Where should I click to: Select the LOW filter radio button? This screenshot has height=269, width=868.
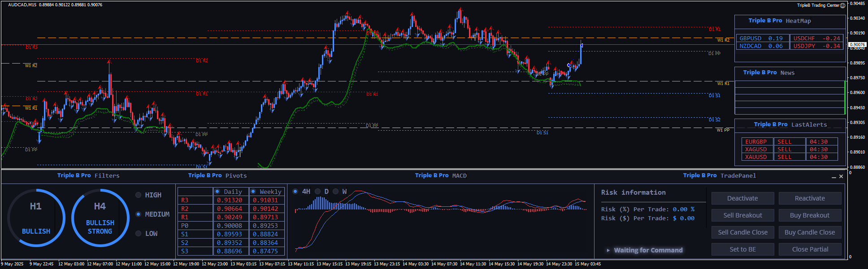(x=139, y=234)
